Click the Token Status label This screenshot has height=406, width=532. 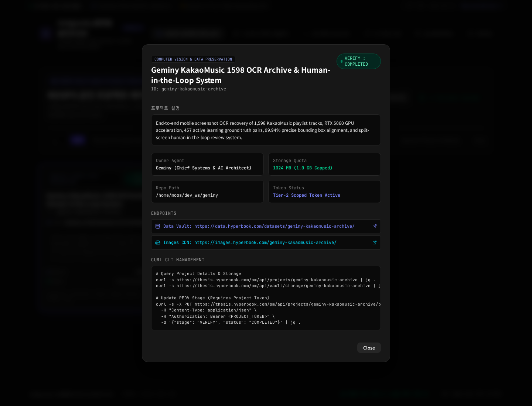click(x=289, y=188)
